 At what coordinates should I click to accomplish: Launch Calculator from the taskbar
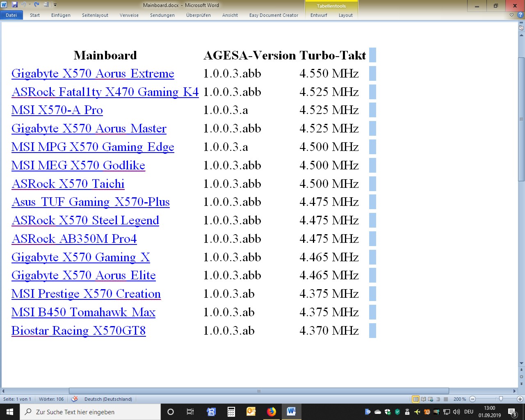click(x=231, y=412)
